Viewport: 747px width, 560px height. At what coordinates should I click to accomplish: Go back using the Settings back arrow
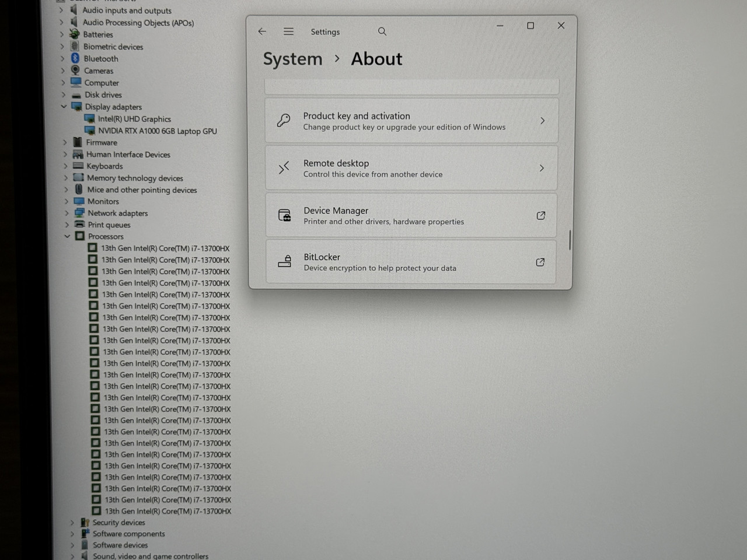point(262,32)
